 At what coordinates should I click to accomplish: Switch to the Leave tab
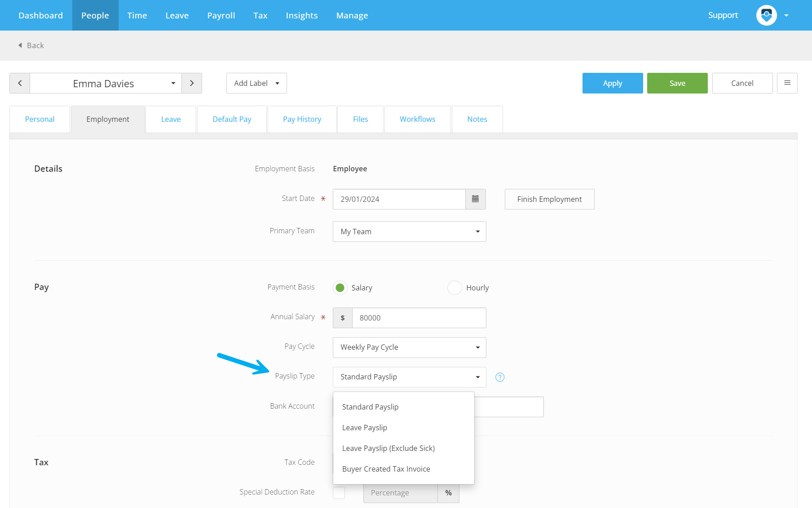click(171, 119)
